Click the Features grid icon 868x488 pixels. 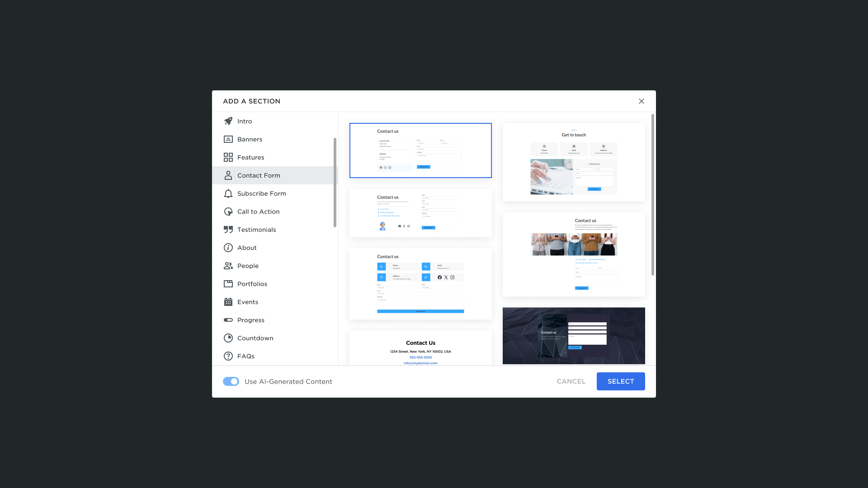coord(228,157)
